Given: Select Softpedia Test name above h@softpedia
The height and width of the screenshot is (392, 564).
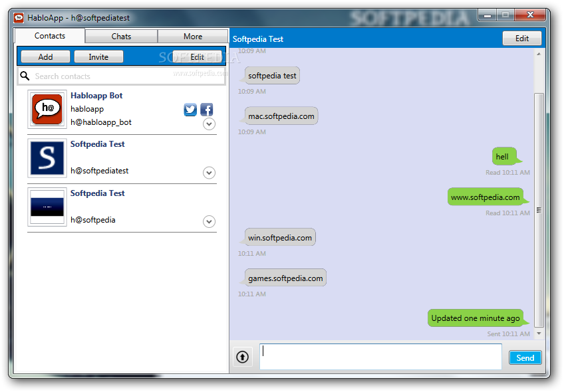Looking at the screenshot, I should pos(98,193).
